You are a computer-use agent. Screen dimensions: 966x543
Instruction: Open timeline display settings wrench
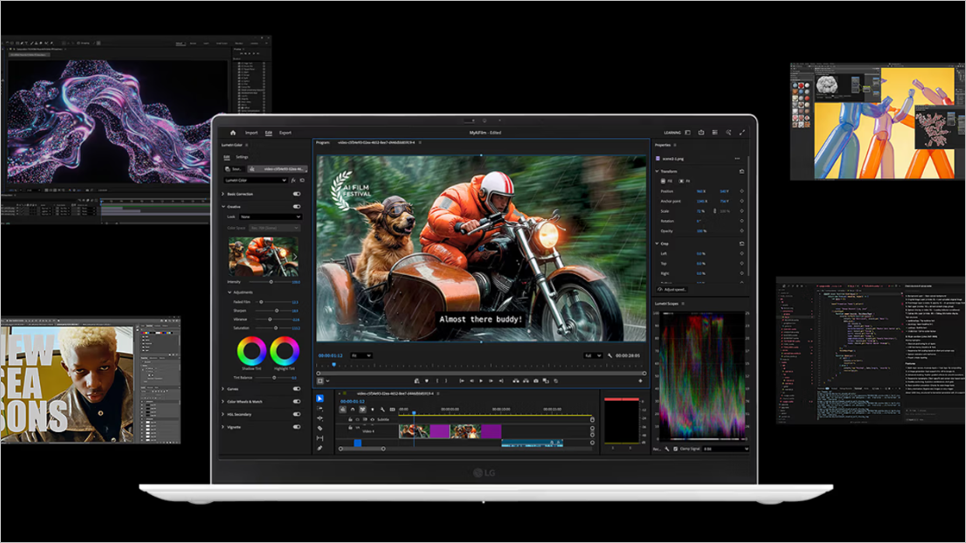(383, 409)
